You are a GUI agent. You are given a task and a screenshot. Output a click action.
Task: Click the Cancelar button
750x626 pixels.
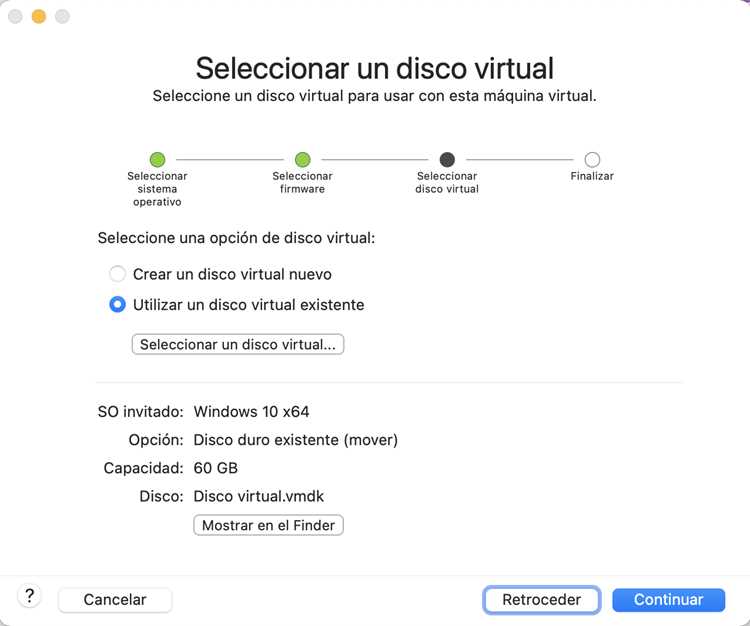tap(115, 600)
